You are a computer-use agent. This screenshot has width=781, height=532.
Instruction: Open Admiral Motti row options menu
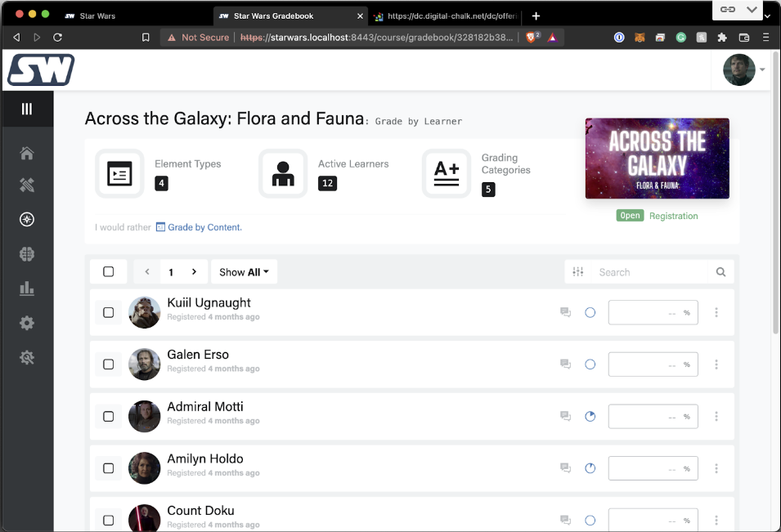tap(716, 416)
